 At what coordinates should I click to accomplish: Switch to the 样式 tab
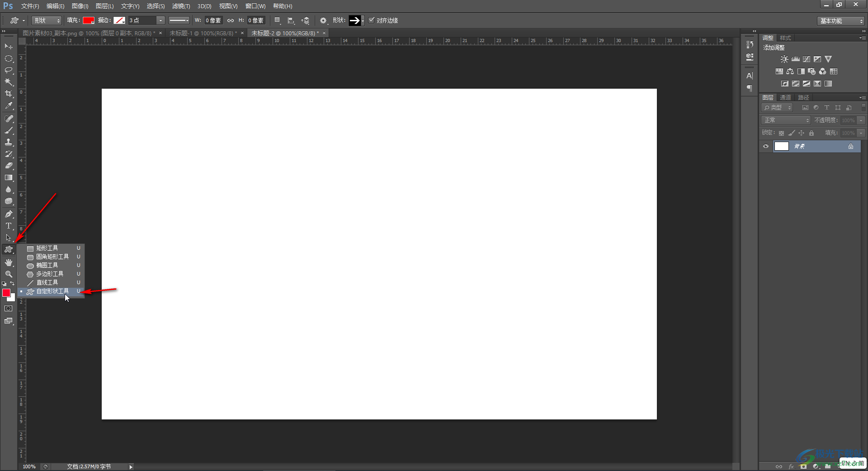(785, 38)
